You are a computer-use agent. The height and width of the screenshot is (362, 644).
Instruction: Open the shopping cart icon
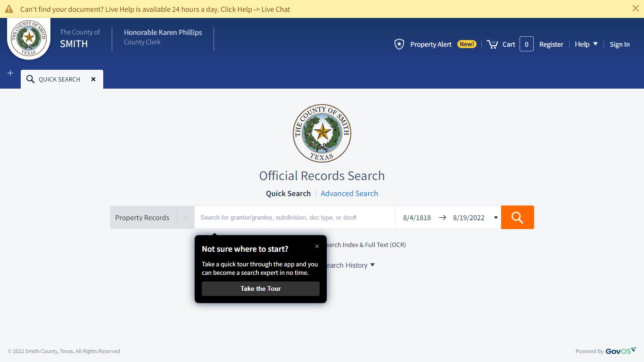click(x=492, y=44)
